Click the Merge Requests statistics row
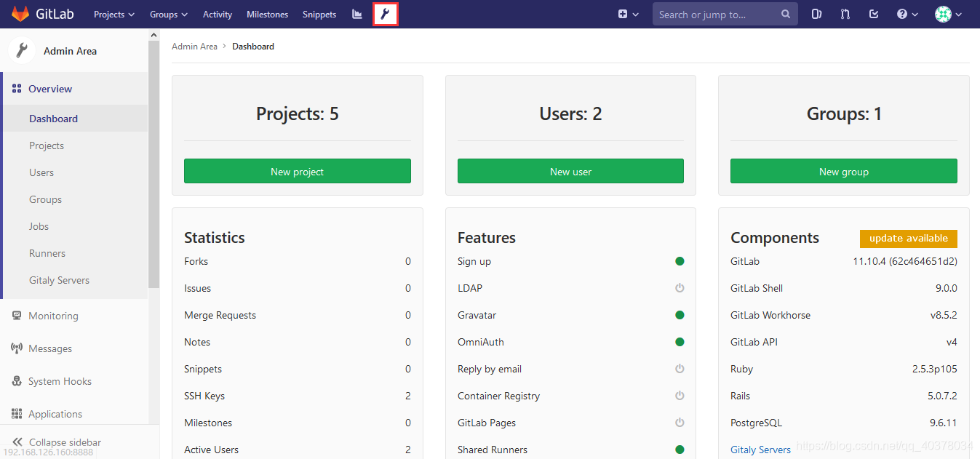980x459 pixels. 297,315
